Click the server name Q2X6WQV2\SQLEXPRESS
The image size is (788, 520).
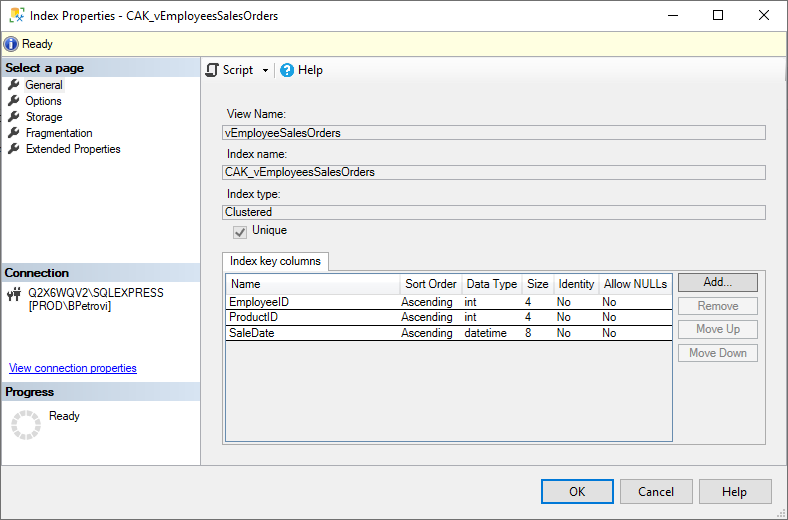pyautogui.click(x=96, y=293)
